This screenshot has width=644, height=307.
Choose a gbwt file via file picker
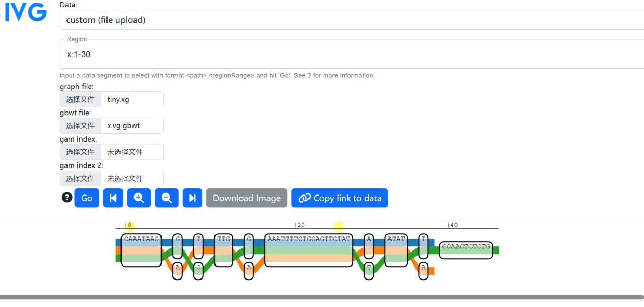tap(81, 126)
